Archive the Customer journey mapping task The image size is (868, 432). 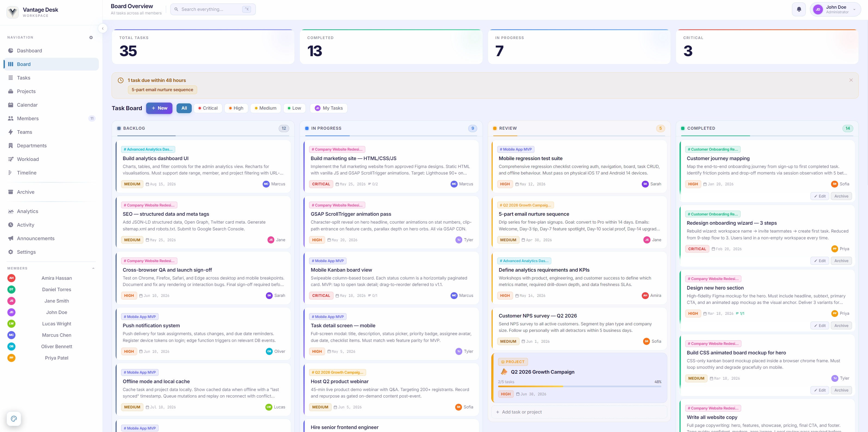coord(841,196)
